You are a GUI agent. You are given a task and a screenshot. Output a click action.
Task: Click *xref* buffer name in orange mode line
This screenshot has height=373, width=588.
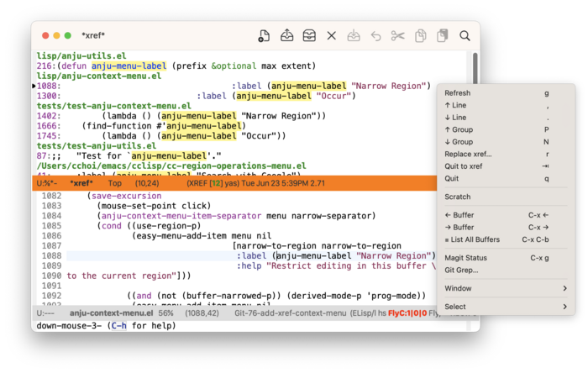click(81, 183)
